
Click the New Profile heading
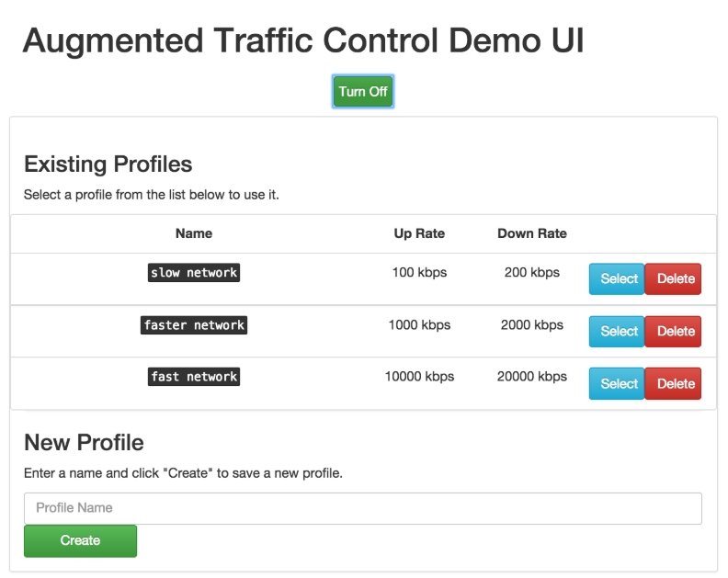pyautogui.click(x=84, y=443)
